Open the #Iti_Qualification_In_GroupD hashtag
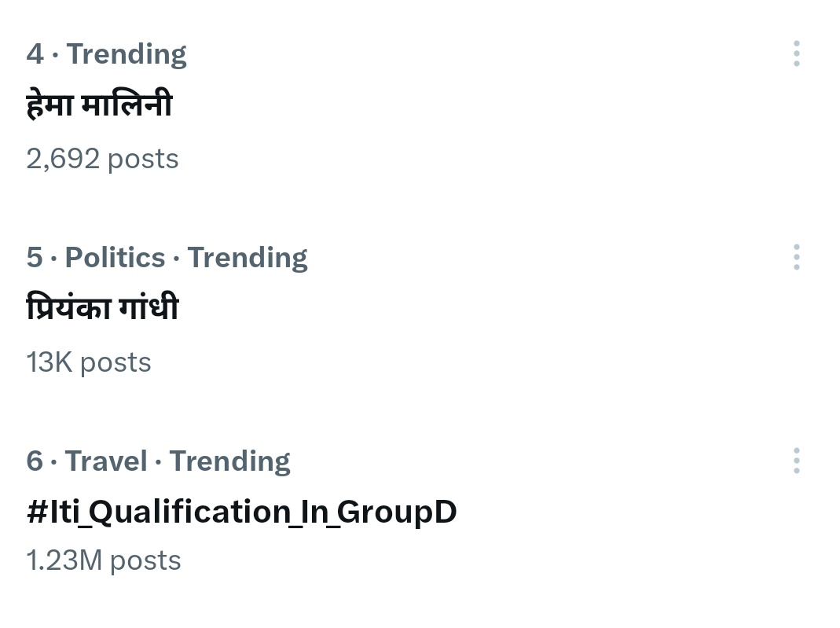 click(x=241, y=512)
